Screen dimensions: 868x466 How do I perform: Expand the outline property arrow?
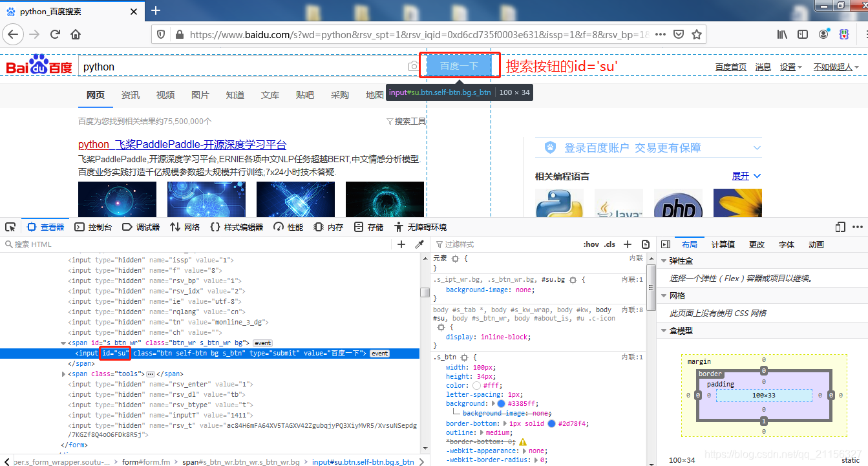point(481,433)
